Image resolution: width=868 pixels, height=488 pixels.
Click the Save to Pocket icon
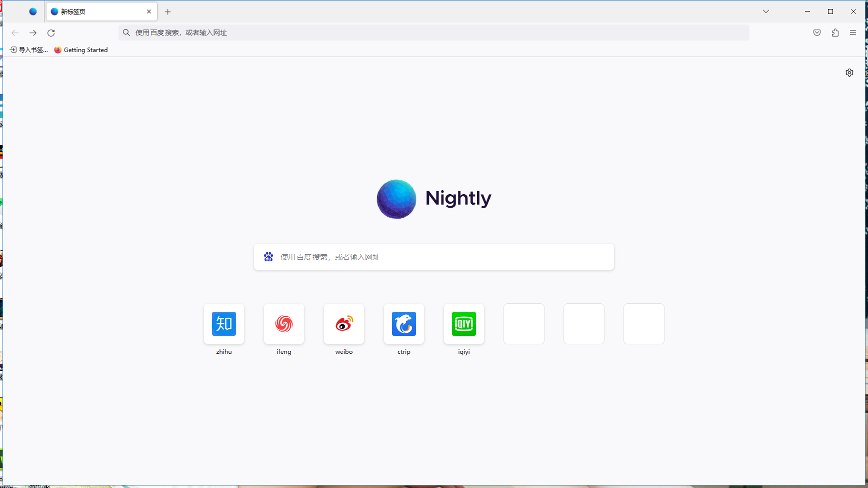coord(817,33)
